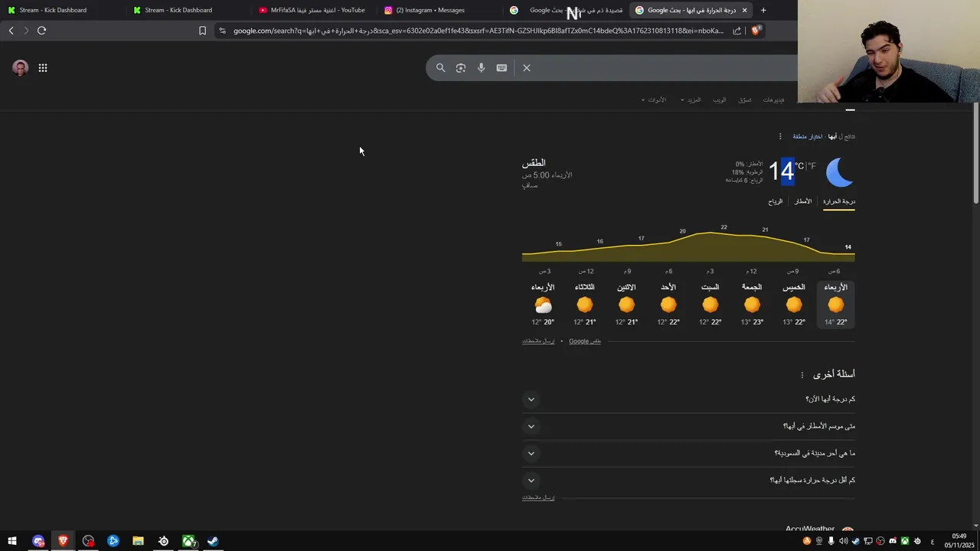Switch temperature unit to °F

[811, 166]
